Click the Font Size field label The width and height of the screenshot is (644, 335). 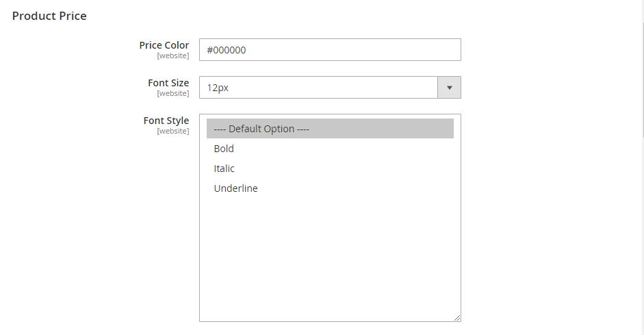click(168, 83)
